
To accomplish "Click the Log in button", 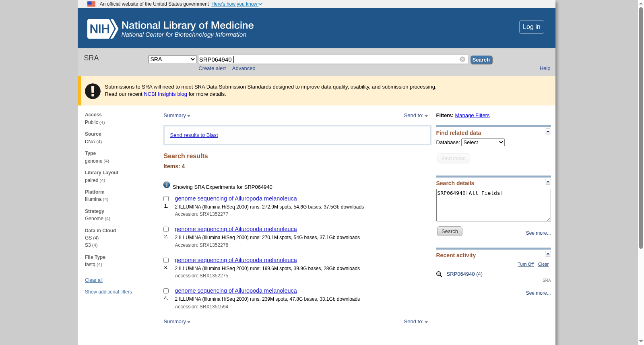I will (531, 27).
